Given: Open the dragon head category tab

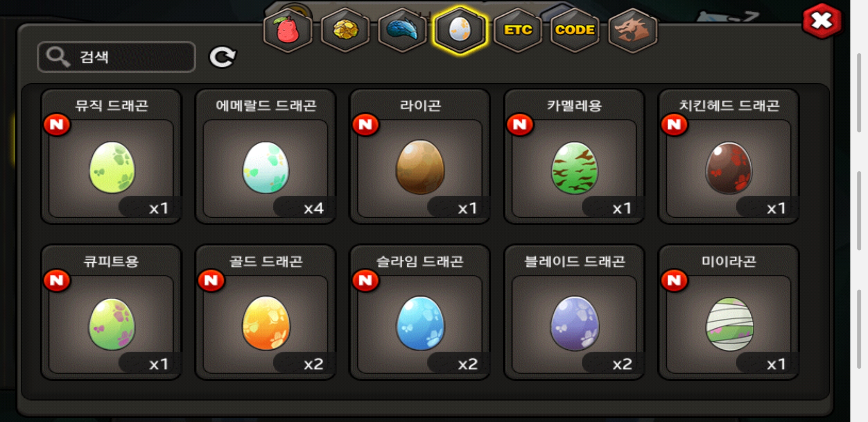Looking at the screenshot, I should point(633,30).
